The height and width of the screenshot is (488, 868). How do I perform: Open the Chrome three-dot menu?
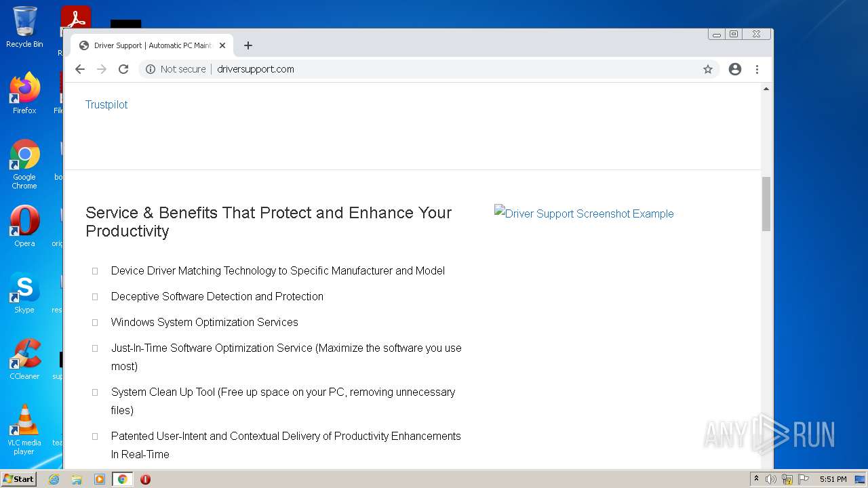tap(757, 69)
